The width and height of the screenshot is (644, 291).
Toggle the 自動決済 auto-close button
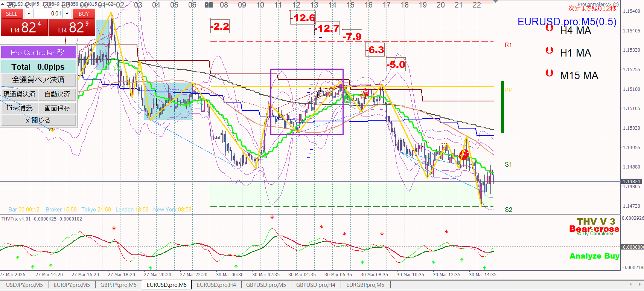pyautogui.click(x=57, y=94)
